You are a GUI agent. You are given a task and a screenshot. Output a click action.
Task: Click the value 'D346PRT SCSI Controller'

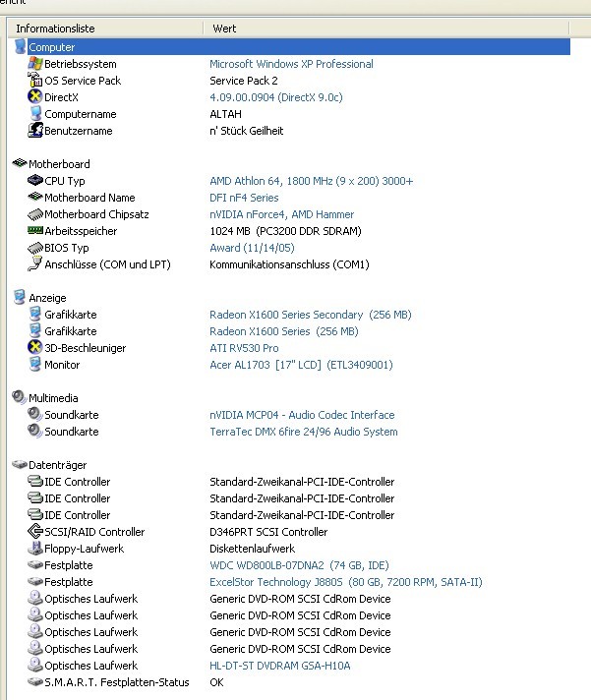pos(268,532)
